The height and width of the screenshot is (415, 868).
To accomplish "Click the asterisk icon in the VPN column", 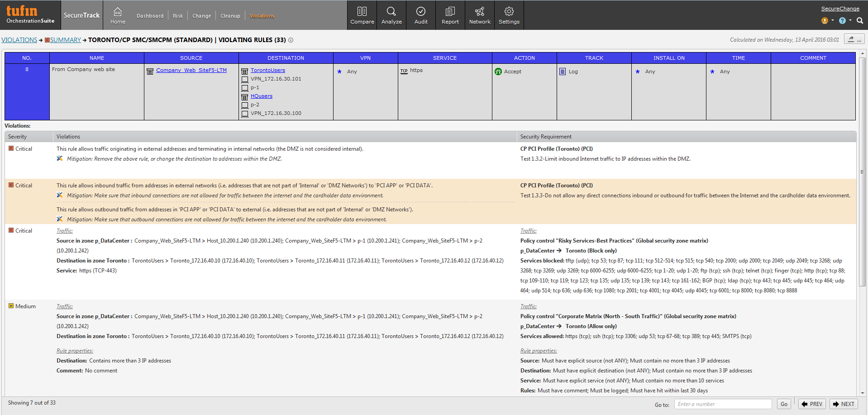I will [339, 72].
